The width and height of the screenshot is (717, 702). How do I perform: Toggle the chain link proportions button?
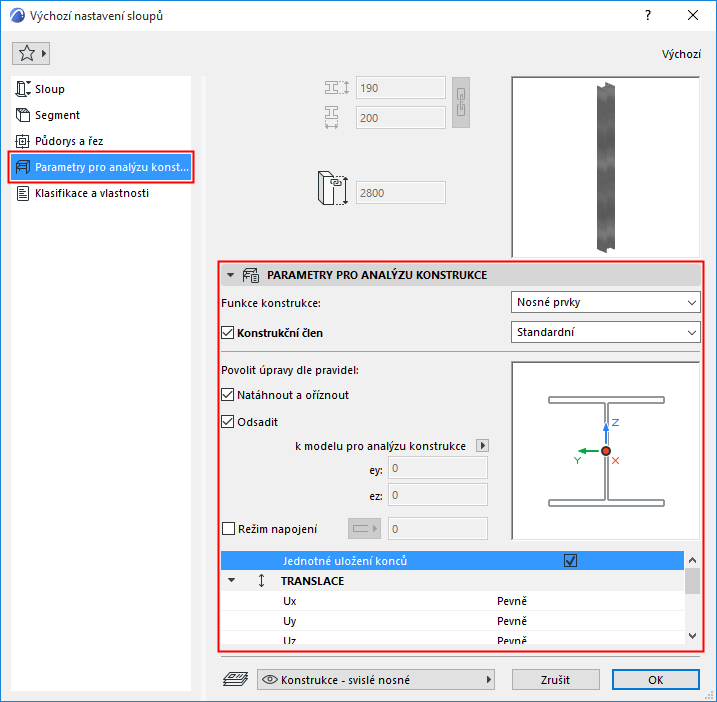(461, 102)
